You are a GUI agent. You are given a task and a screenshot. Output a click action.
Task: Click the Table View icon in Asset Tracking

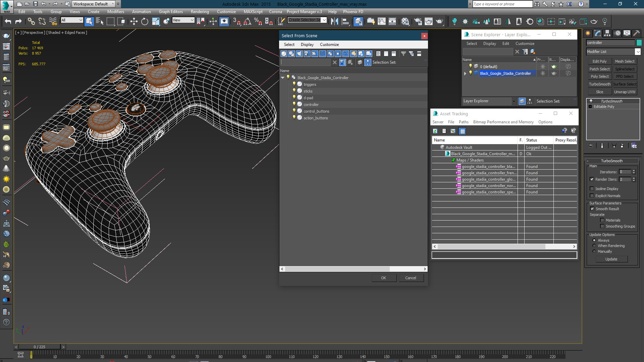point(463,131)
